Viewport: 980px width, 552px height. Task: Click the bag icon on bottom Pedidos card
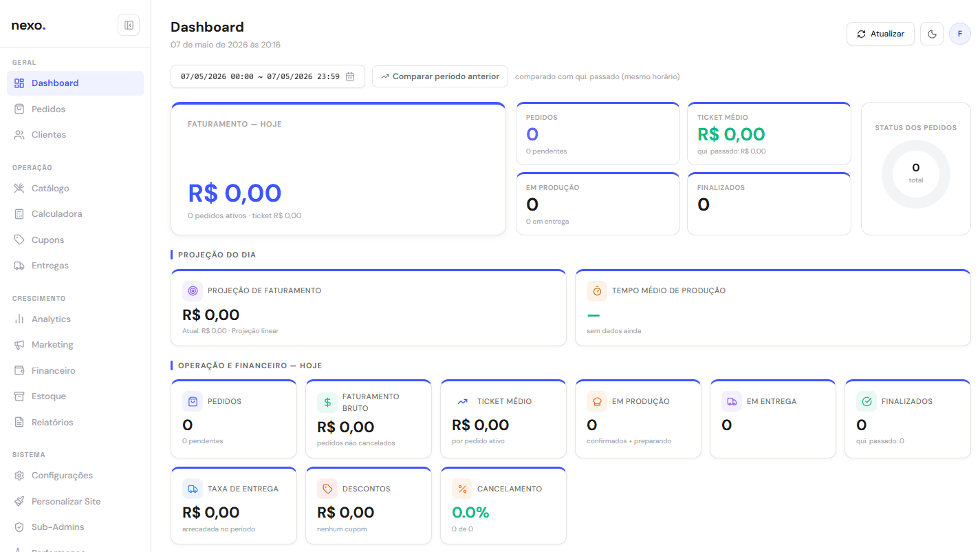coord(193,401)
